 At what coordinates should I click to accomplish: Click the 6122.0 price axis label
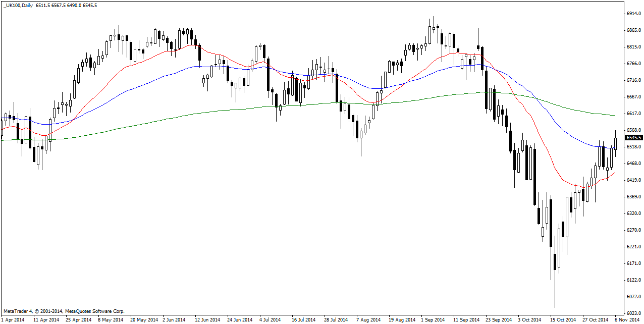click(x=633, y=280)
